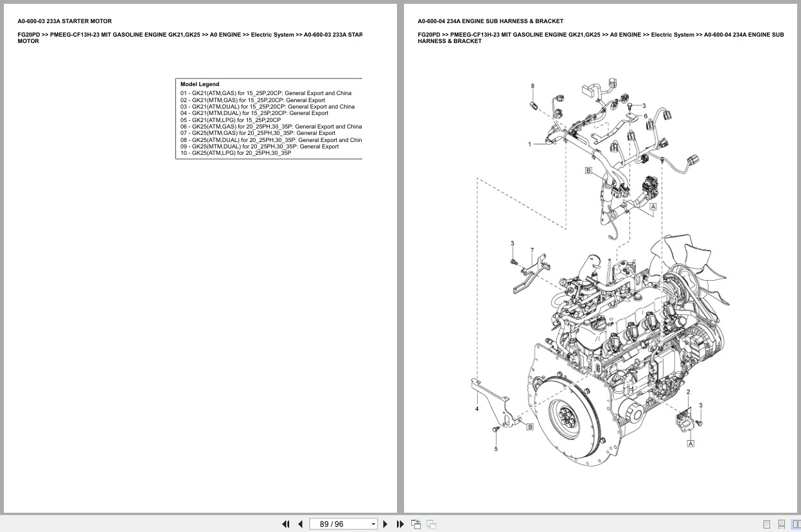Click the right page breadcrumb path text
The width and height of the screenshot is (801, 532).
coord(601,38)
